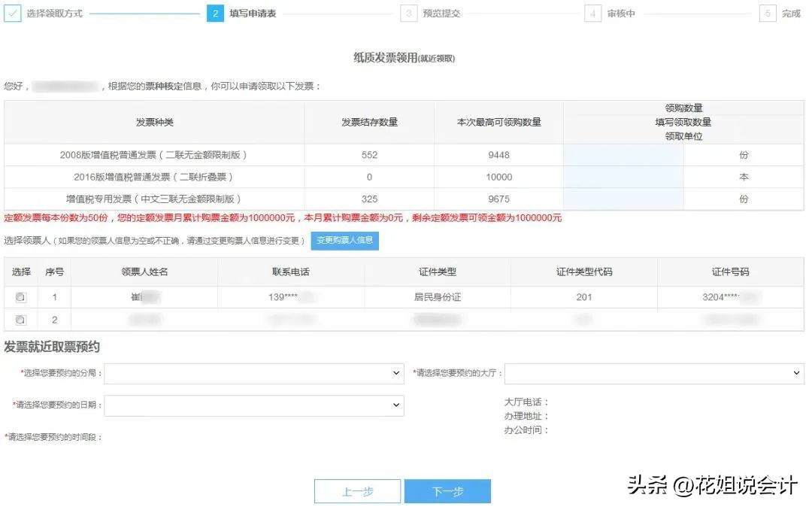Screen dimensions: 812x510
Task: Click the 变更购票人信息 button
Action: click(x=344, y=241)
